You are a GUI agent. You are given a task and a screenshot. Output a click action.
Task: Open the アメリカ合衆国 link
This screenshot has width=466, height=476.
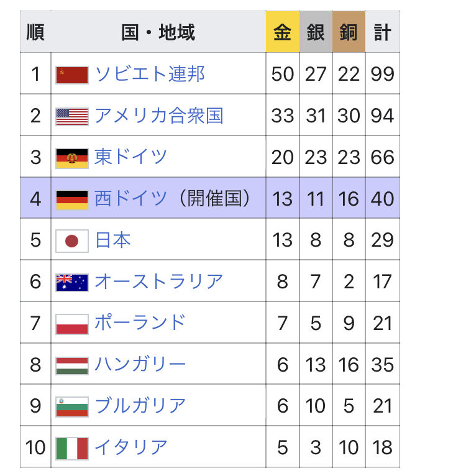click(x=158, y=116)
